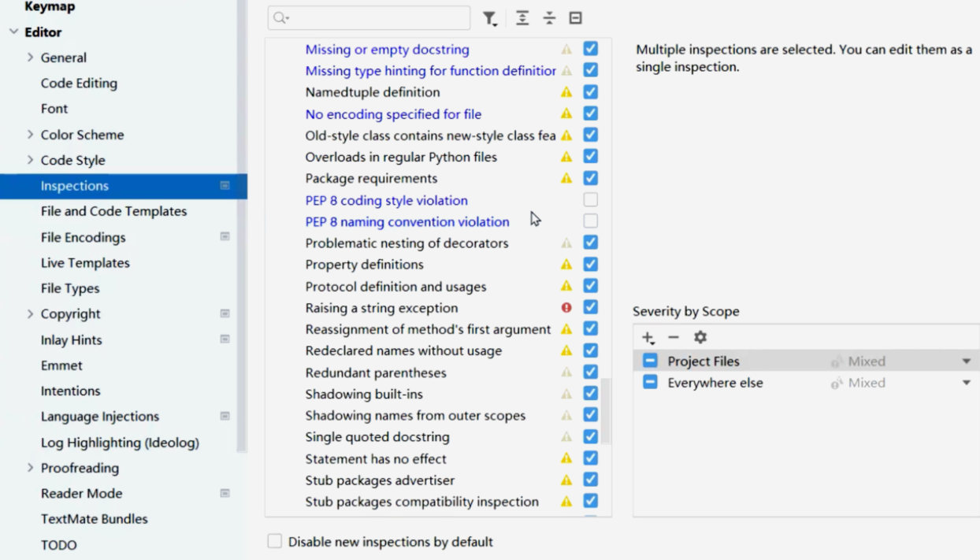Open Project Files severity dropdown arrow

tap(967, 362)
